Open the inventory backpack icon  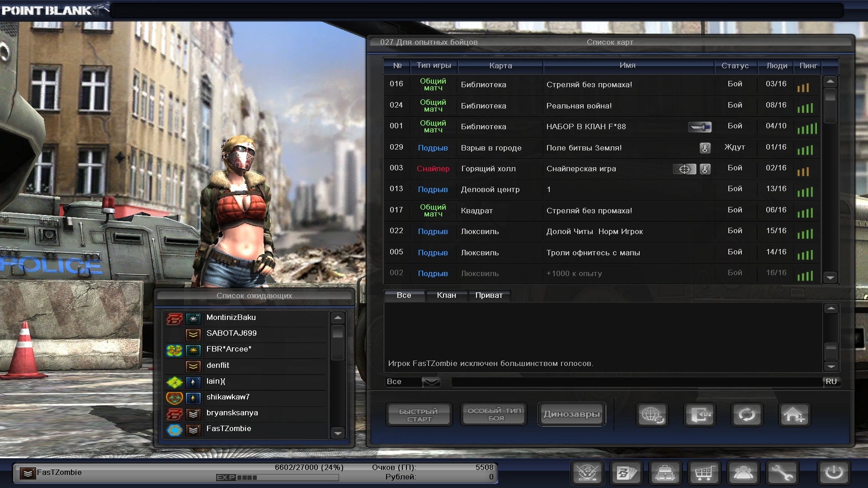[x=665, y=473]
